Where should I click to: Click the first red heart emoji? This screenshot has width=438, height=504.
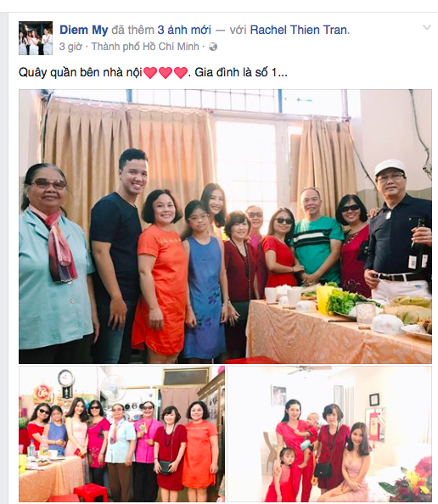150,73
